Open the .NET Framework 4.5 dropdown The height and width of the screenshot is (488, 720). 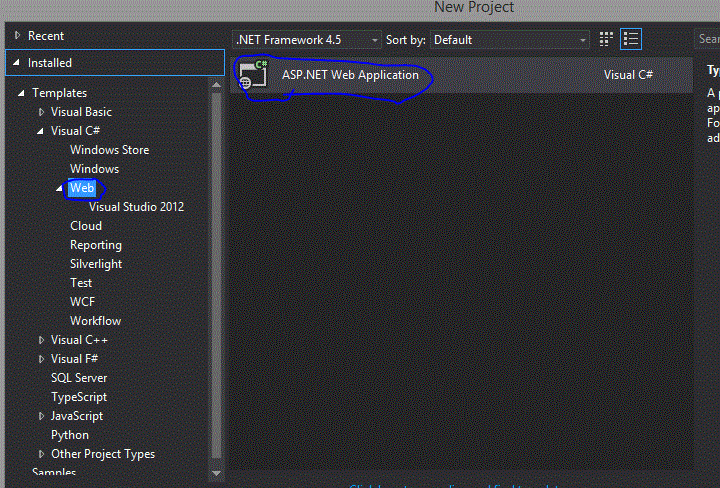pyautogui.click(x=307, y=40)
